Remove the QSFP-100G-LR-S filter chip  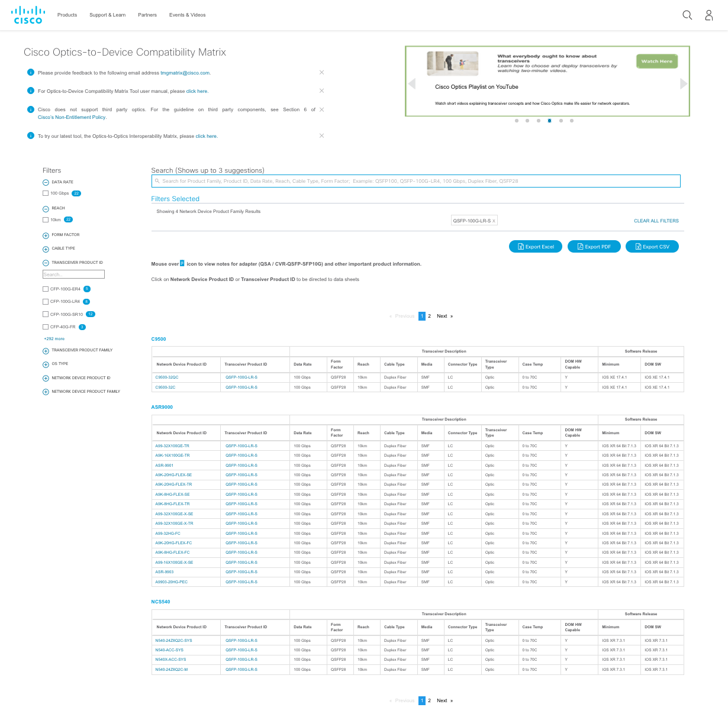pos(494,221)
